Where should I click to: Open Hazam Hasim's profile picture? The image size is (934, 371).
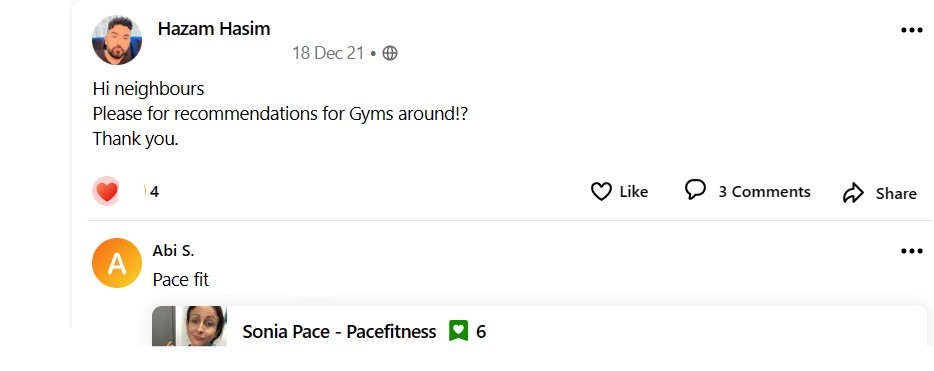tap(117, 40)
